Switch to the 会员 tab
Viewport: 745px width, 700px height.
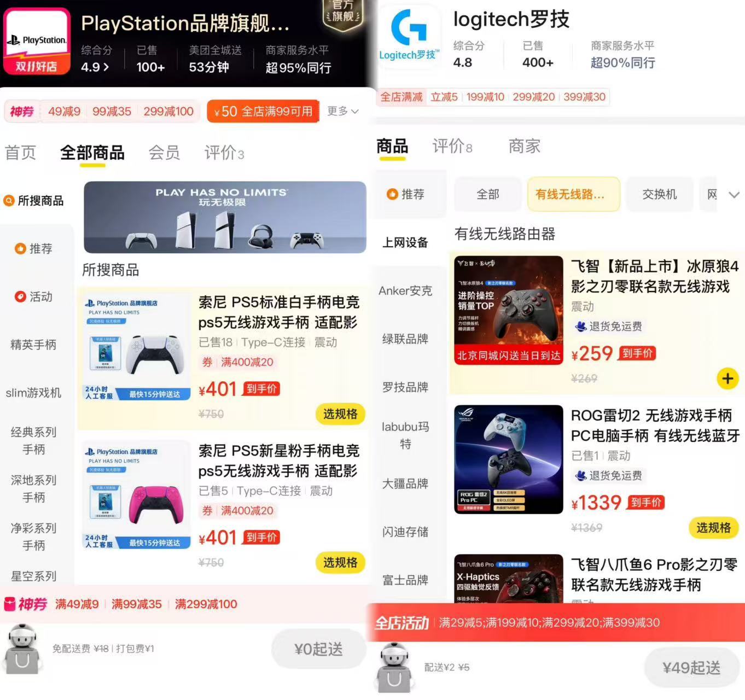164,153
